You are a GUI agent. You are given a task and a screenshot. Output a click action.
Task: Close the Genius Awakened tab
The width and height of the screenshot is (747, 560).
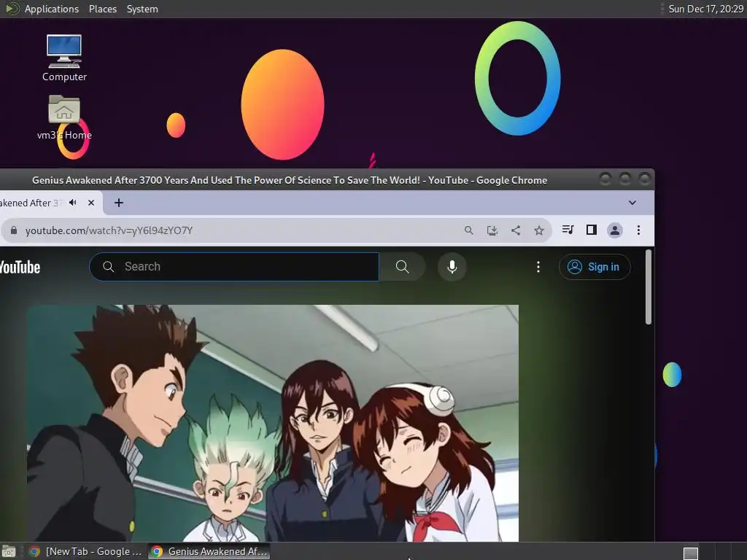(91, 203)
